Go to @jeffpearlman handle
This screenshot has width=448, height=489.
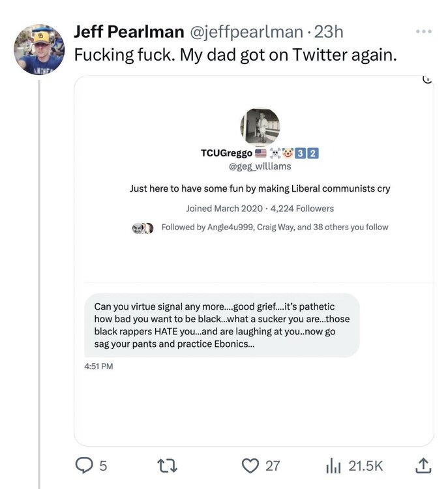[246, 31]
